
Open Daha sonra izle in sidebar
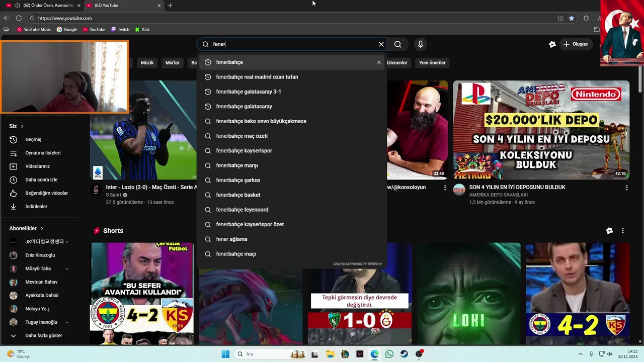(40, 179)
